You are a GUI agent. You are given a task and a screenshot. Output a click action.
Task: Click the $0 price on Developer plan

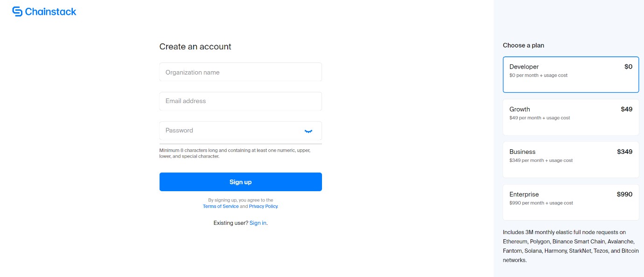(x=628, y=67)
